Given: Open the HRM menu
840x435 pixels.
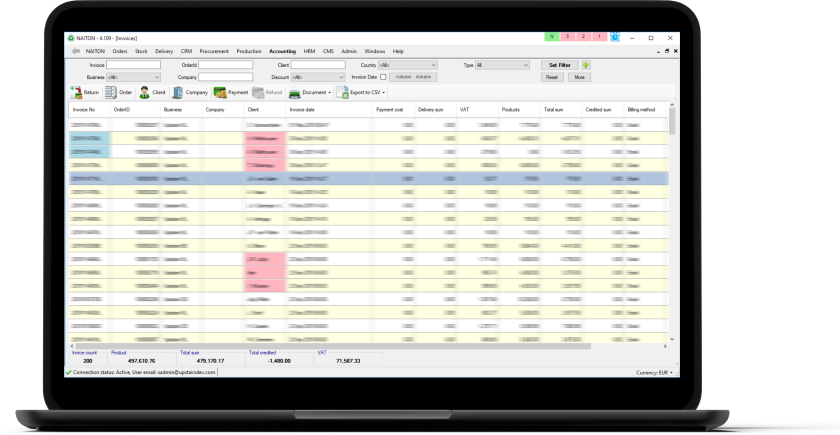Looking at the screenshot, I should point(309,51).
